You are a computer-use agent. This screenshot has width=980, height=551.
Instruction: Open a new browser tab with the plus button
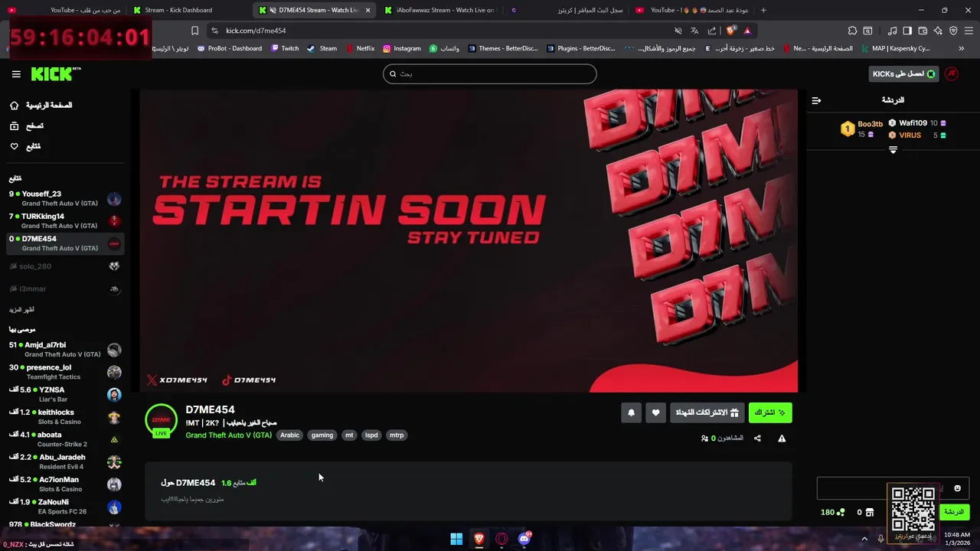[763, 10]
